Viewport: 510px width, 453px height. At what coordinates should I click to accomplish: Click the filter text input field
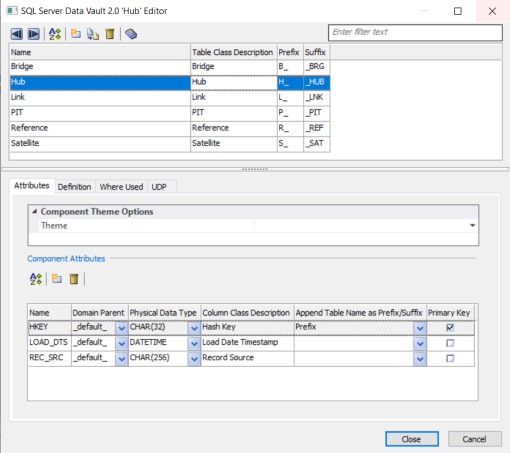click(415, 32)
